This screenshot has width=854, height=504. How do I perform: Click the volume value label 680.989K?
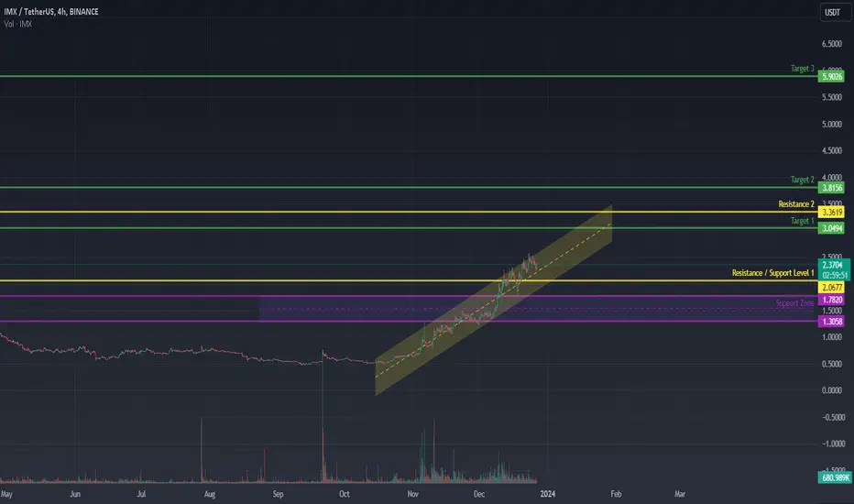coord(835,477)
